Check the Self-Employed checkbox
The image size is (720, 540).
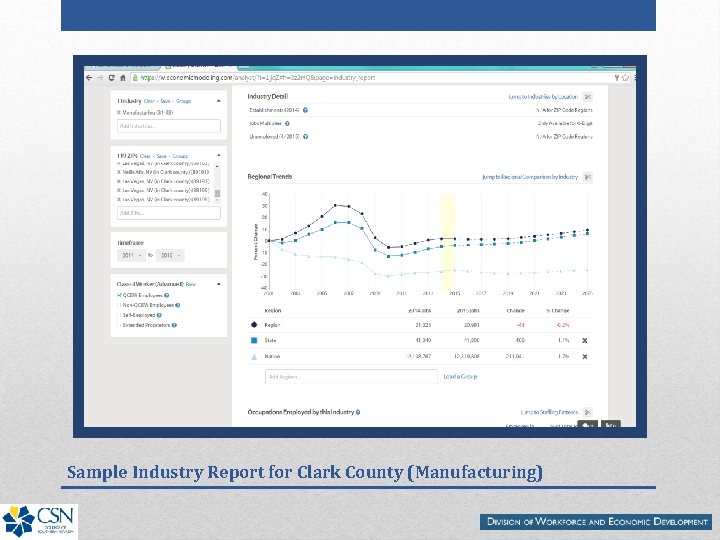pyautogui.click(x=119, y=315)
